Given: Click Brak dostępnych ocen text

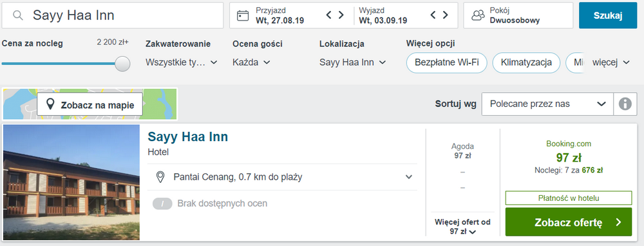Looking at the screenshot, I should coord(222,203).
